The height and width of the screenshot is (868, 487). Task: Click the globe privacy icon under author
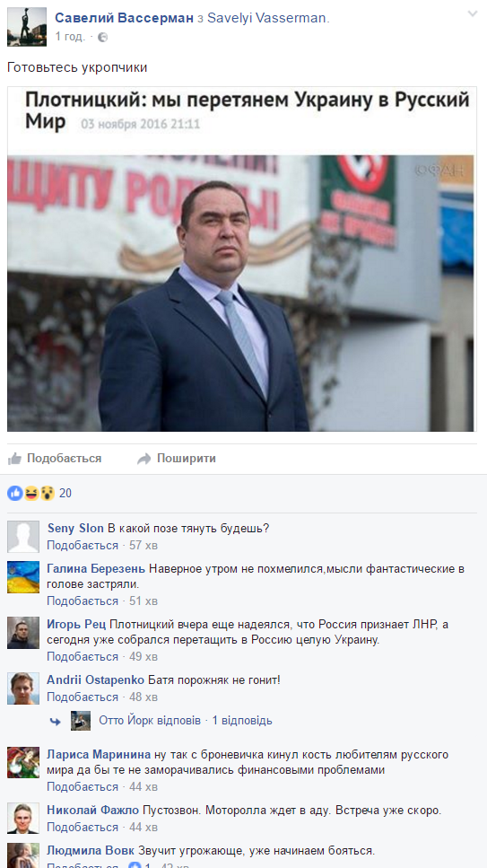(102, 38)
